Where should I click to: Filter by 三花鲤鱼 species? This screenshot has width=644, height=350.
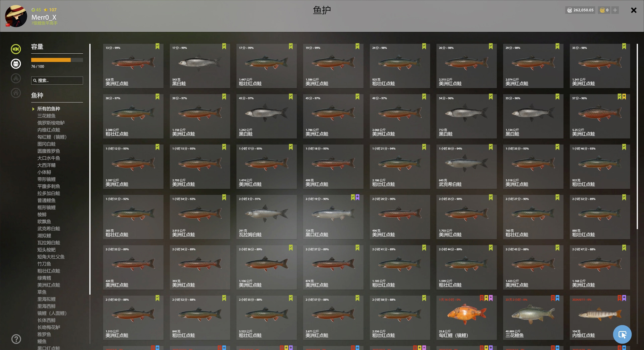(x=46, y=116)
